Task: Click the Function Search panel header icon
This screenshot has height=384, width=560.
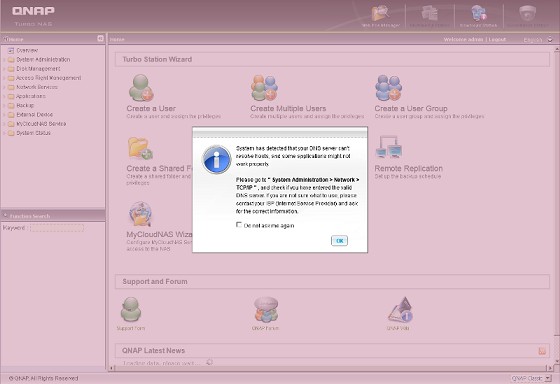Action: 5,216
